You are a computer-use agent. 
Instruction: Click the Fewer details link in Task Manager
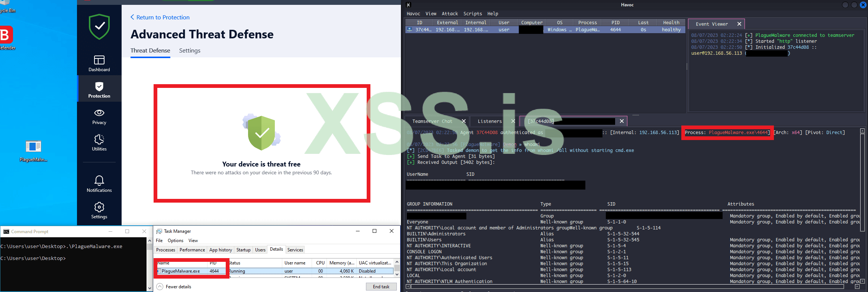pos(179,287)
